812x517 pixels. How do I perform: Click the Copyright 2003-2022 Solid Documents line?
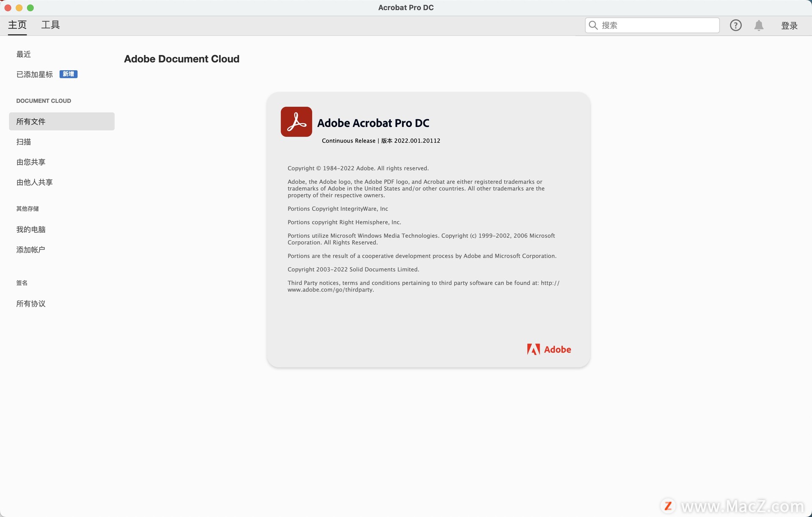click(x=354, y=269)
